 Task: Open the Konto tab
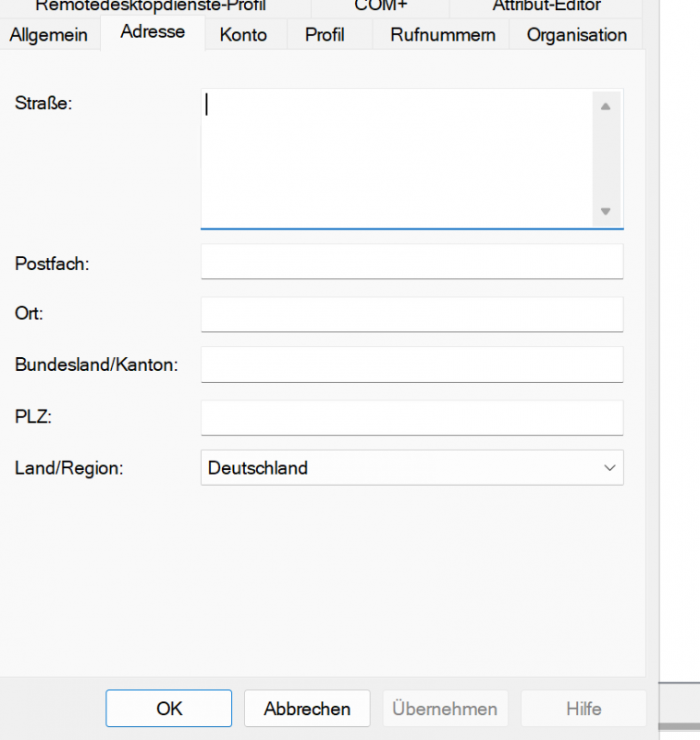243,35
